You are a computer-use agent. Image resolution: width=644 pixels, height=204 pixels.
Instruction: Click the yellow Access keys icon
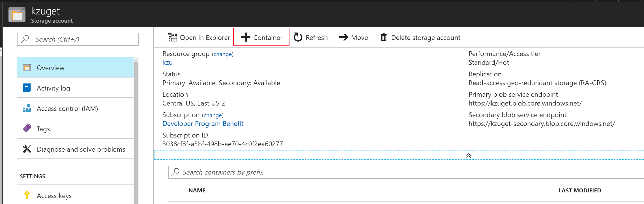coord(27,195)
